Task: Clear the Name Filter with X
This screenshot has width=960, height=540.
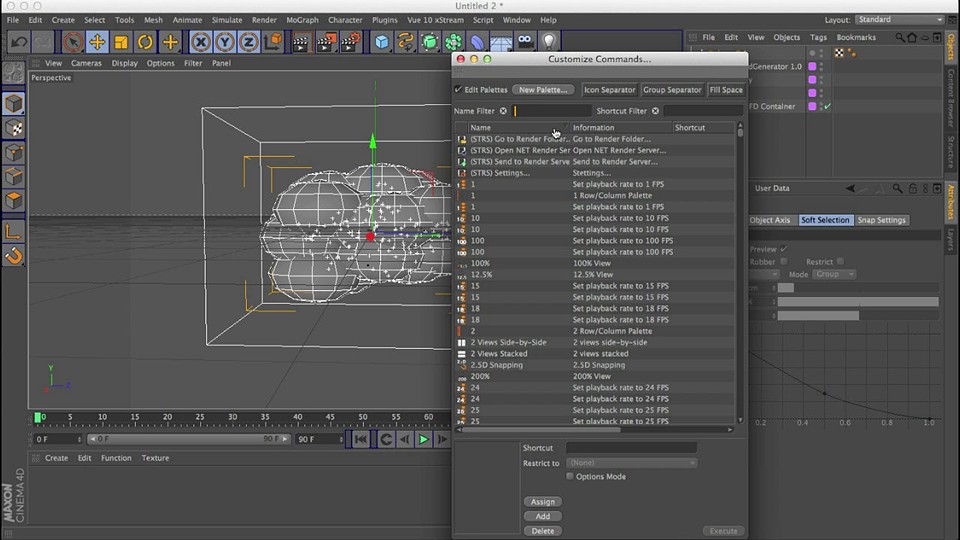Action: tap(503, 111)
